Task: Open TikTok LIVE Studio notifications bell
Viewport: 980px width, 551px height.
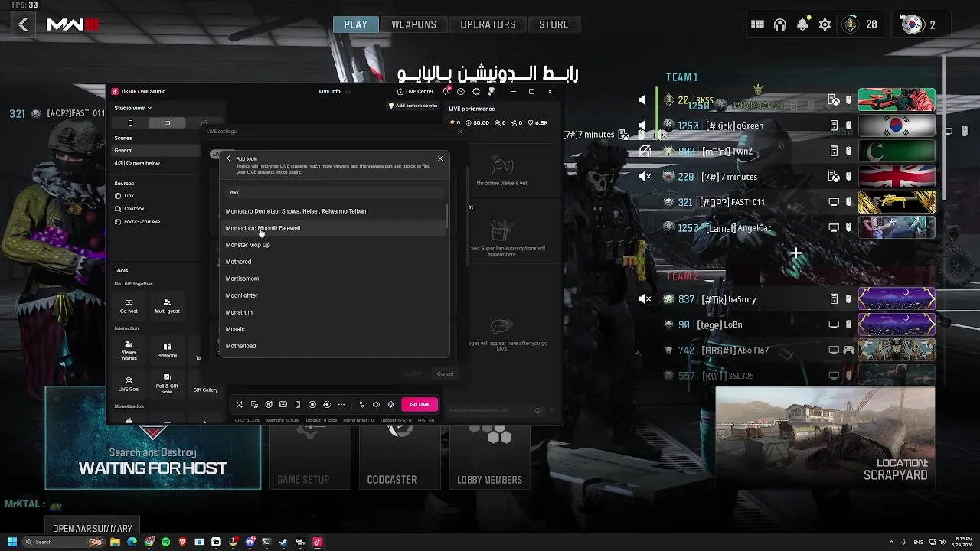Action: tap(446, 91)
